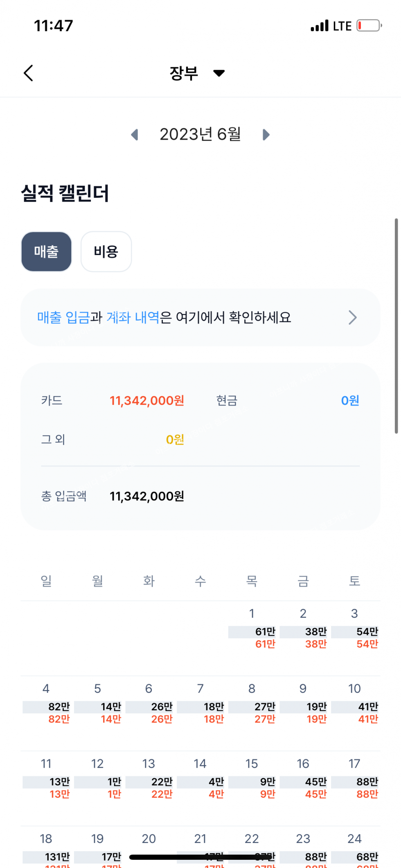Viewport: 401px width, 868px height.
Task: Go to previous month arrow
Action: pyautogui.click(x=135, y=135)
